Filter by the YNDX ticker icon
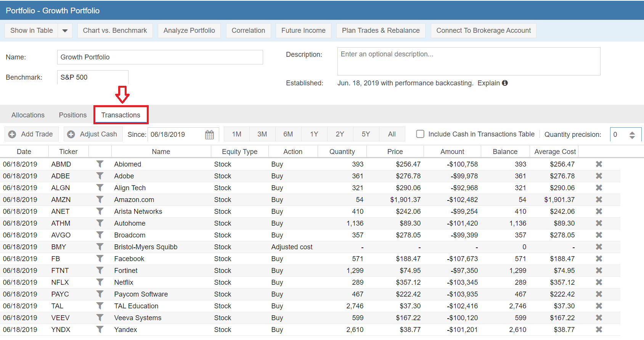 point(100,329)
